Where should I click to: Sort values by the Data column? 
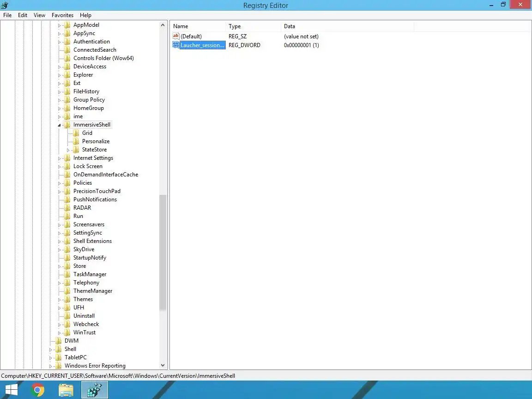(348, 26)
